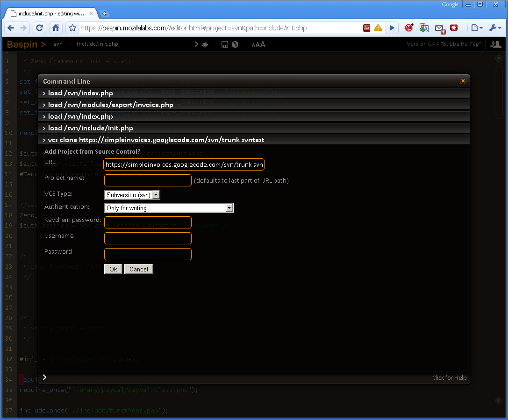Close the include/init.php tab
Screen dimensions: 508x420
(x=91, y=14)
